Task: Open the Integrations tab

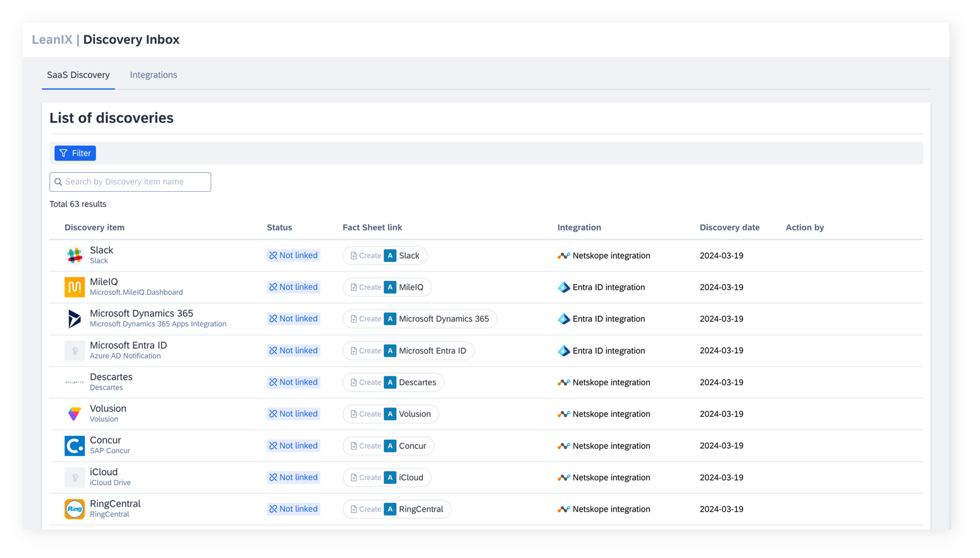Action: 154,75
